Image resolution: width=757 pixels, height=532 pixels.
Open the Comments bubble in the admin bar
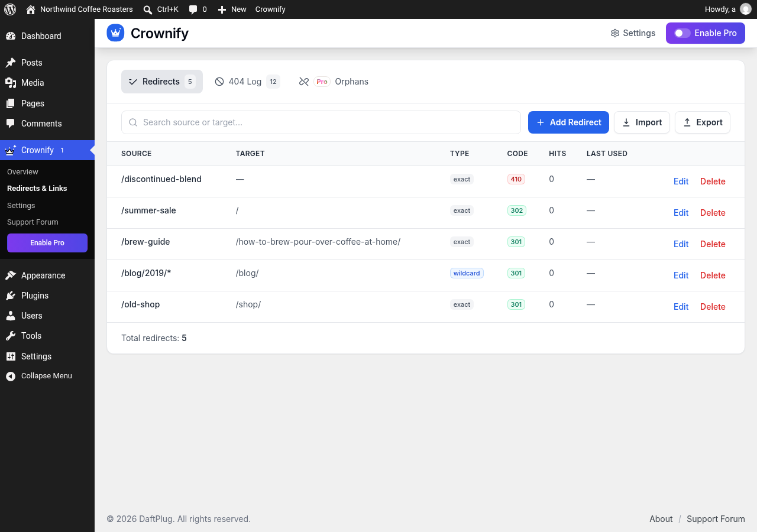(198, 9)
